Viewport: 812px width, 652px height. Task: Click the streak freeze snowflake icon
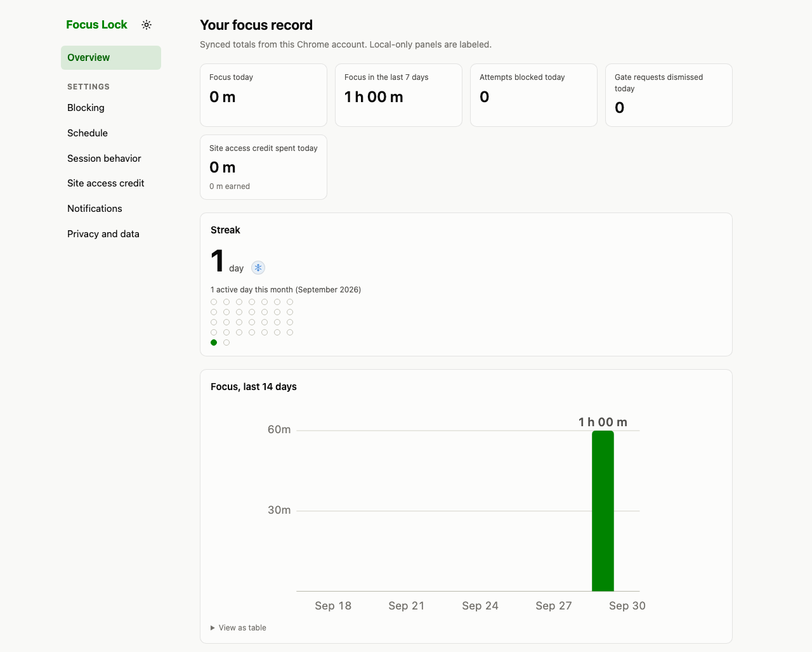258,268
